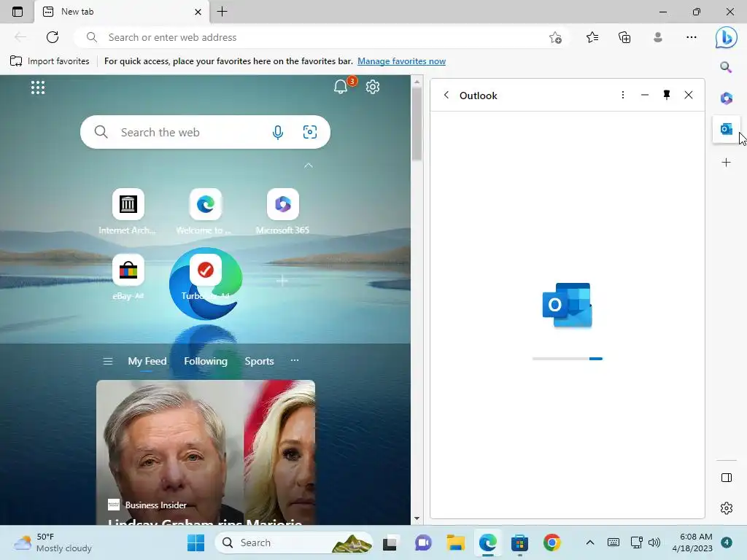
Task: Open File Explorer from taskbar
Action: coord(455,542)
